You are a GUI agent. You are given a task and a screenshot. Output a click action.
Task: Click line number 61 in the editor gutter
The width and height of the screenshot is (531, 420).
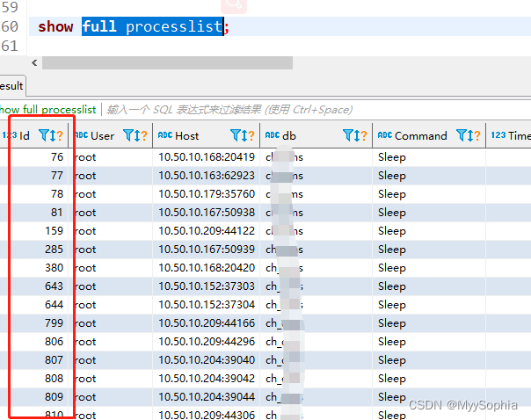pyautogui.click(x=10, y=46)
